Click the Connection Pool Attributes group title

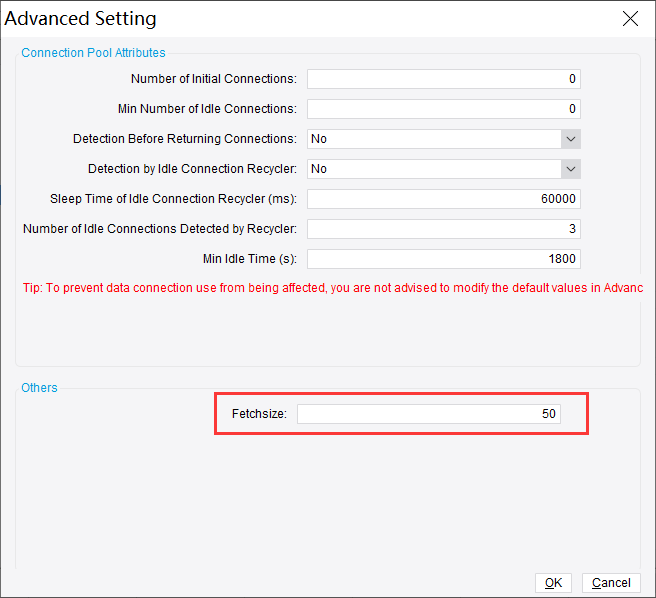93,52
